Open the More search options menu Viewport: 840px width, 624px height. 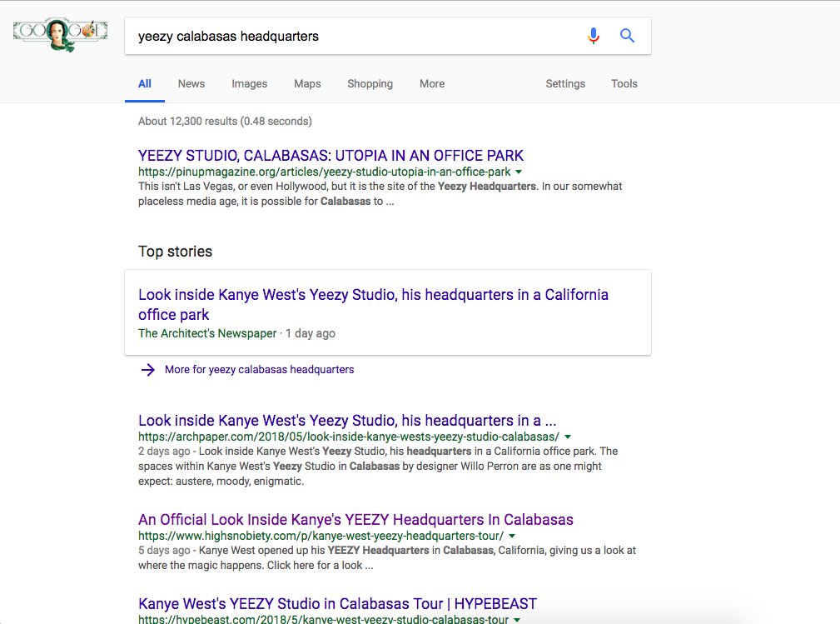coord(432,83)
